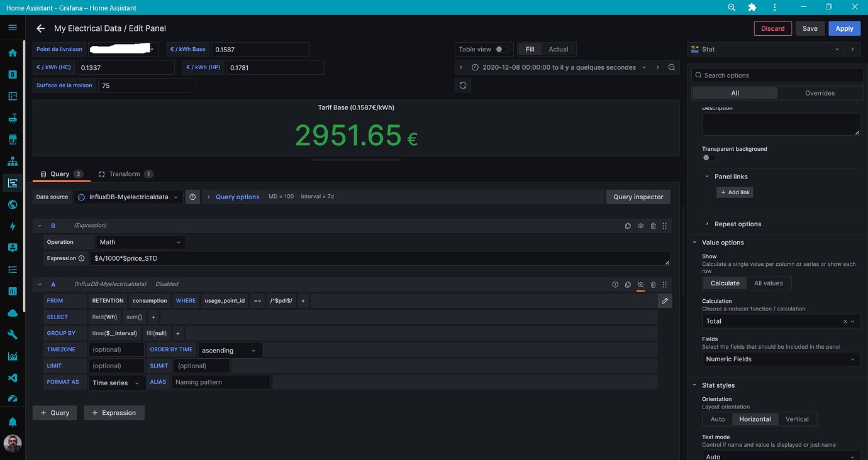Duplicate query B using the copy icon

click(628, 226)
